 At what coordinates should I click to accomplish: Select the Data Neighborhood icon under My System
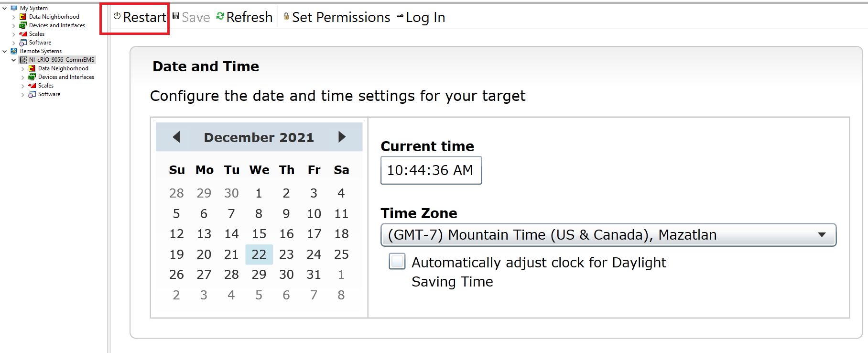point(23,16)
